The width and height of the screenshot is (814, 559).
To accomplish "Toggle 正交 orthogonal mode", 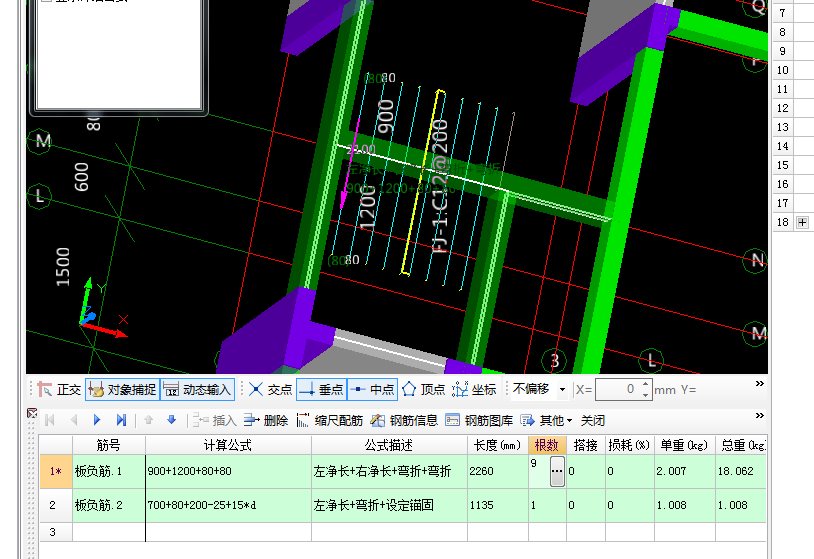I will point(59,389).
